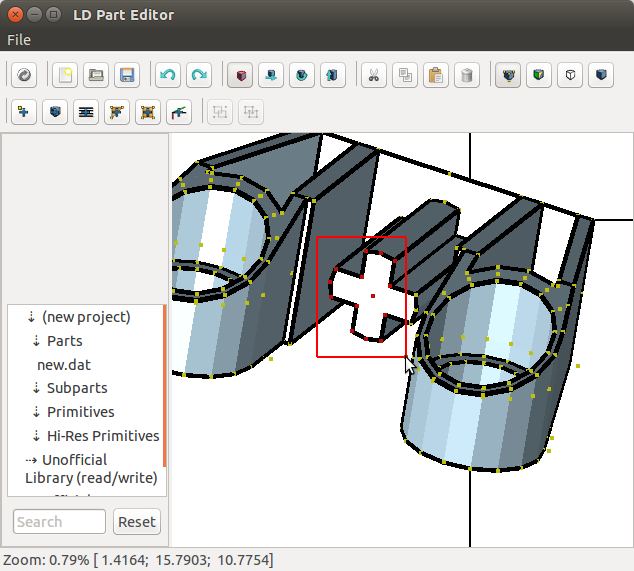Toggle the active select tool button
The image size is (634, 571).
[x=240, y=75]
